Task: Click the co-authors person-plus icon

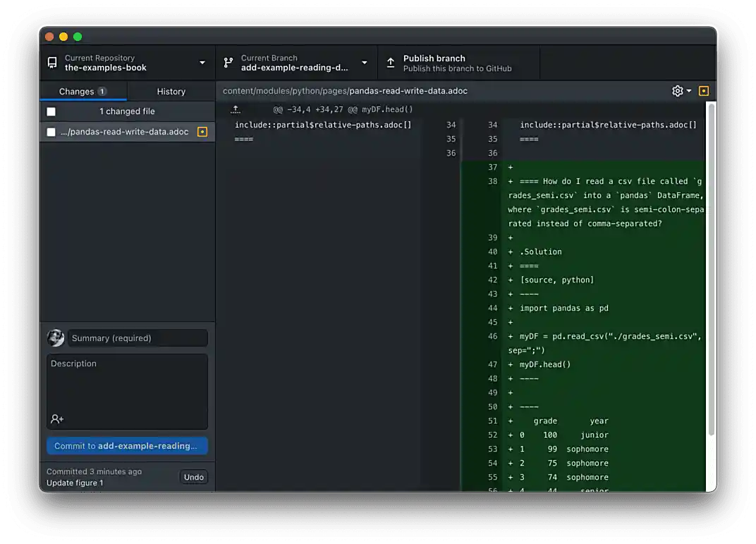Action: pos(56,419)
